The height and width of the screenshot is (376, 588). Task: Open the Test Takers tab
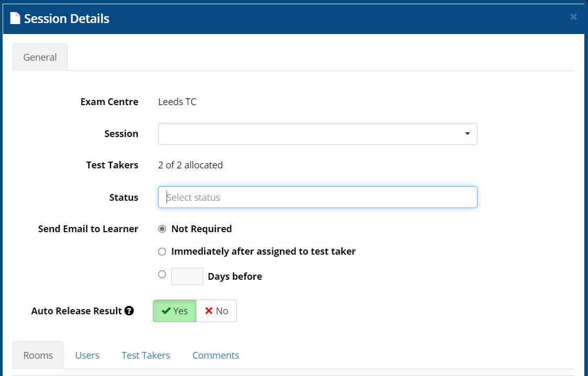pyautogui.click(x=146, y=355)
